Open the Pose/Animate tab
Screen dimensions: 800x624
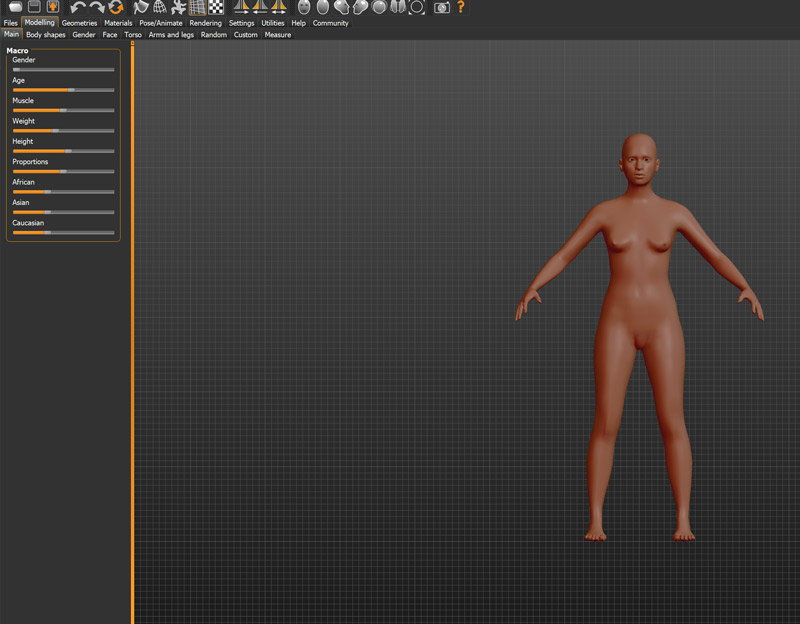tap(160, 22)
